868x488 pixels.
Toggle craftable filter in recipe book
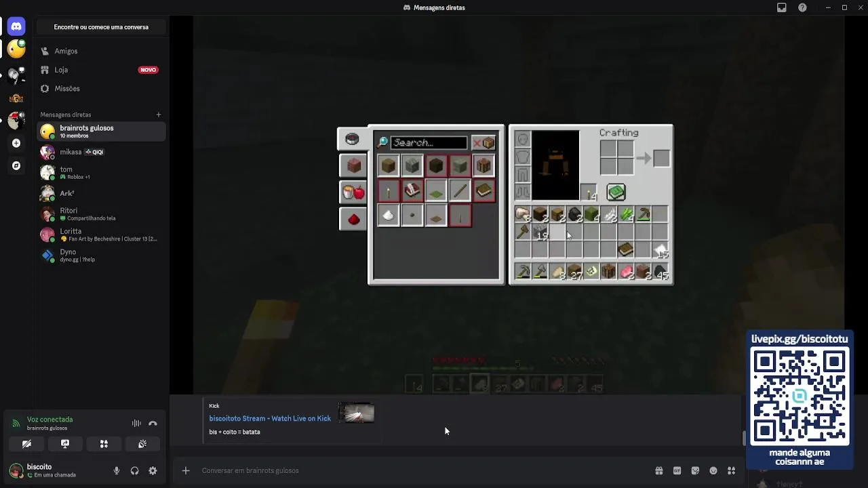(484, 142)
